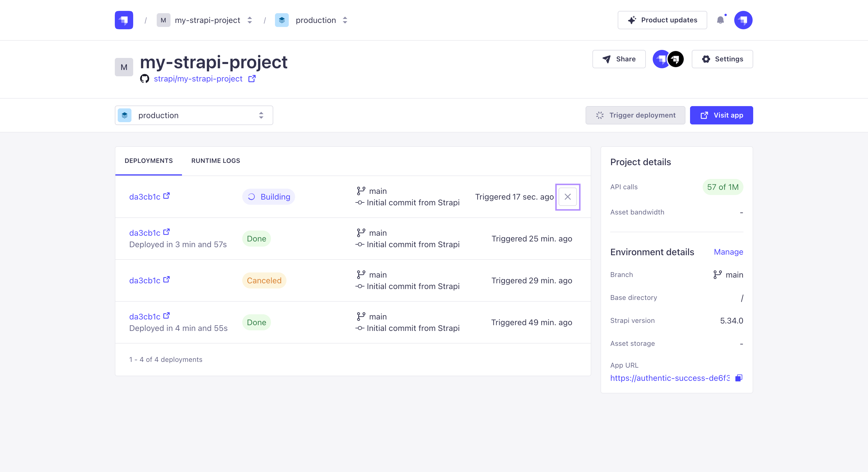868x472 pixels.
Task: Click the black collaborator avatar
Action: point(676,59)
